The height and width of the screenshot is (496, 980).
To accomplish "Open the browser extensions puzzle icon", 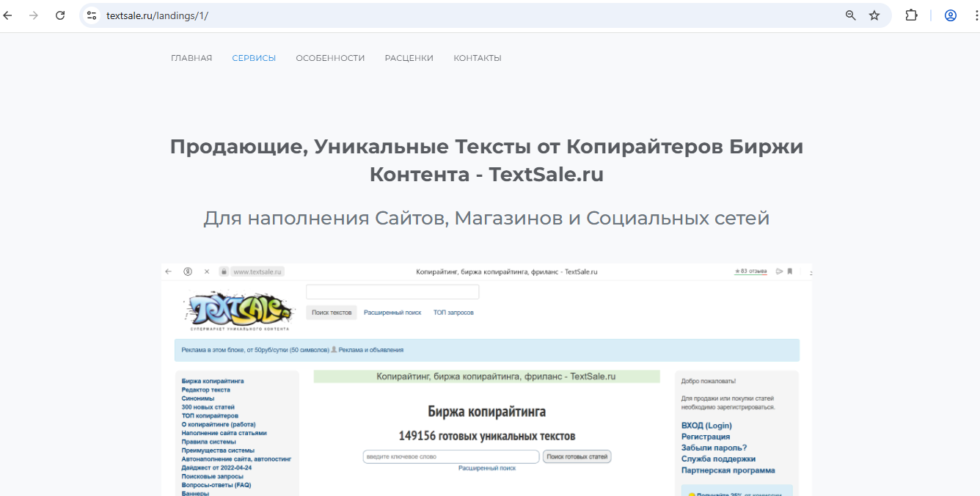I will pyautogui.click(x=912, y=15).
